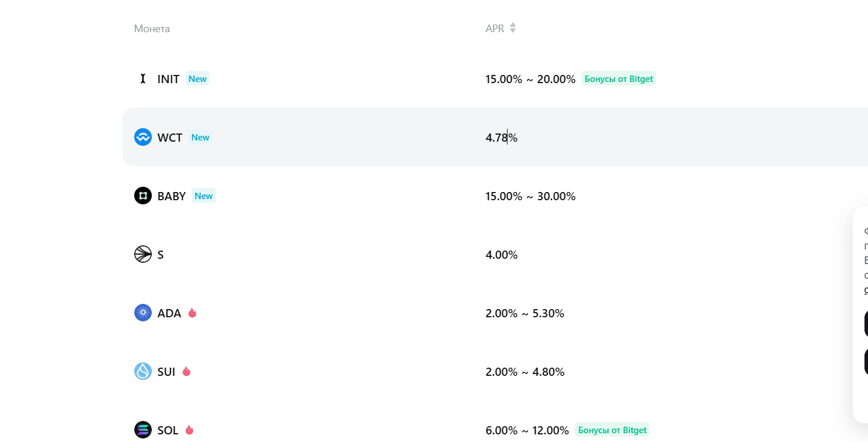
Task: Click the New badge next to INIT
Action: point(198,78)
